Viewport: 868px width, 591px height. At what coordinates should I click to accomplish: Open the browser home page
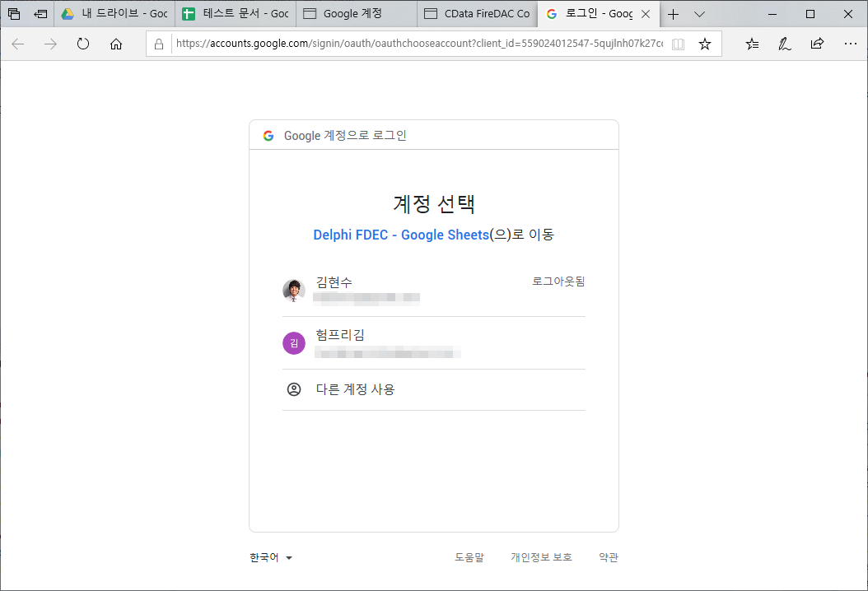click(115, 44)
